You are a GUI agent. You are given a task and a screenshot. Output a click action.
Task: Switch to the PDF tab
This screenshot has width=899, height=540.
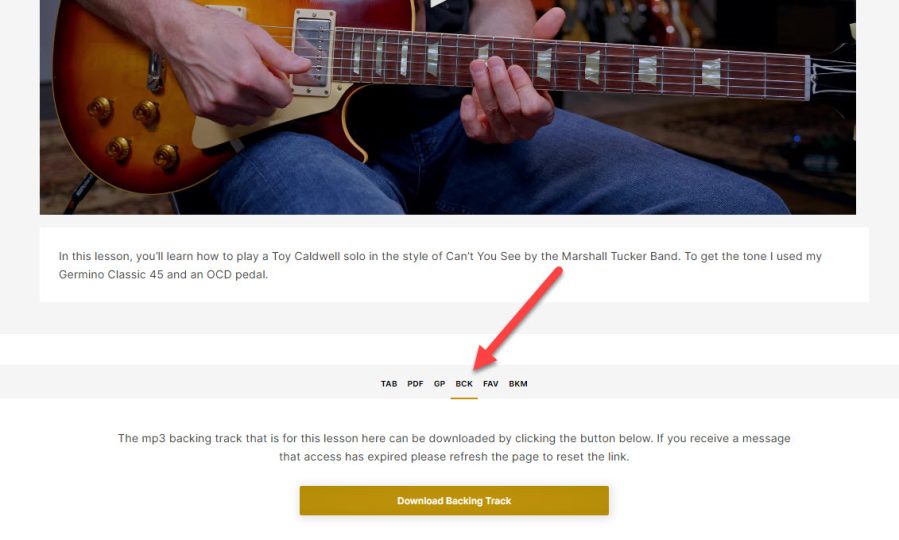coord(415,384)
